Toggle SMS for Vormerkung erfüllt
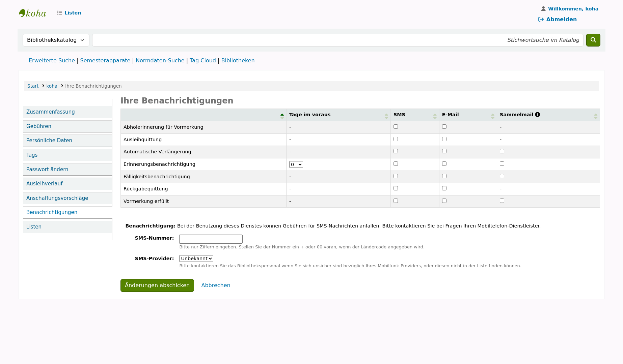This screenshot has width=623, height=364. coord(396,201)
